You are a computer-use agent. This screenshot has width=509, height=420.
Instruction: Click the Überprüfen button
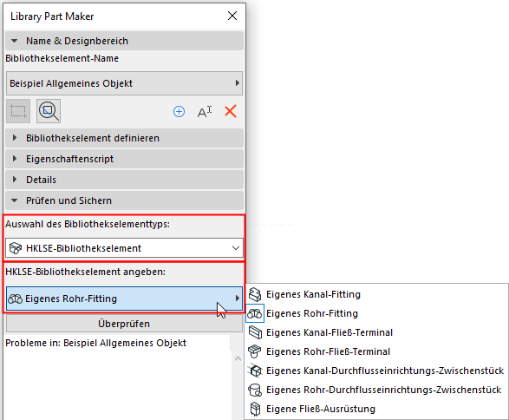124,324
